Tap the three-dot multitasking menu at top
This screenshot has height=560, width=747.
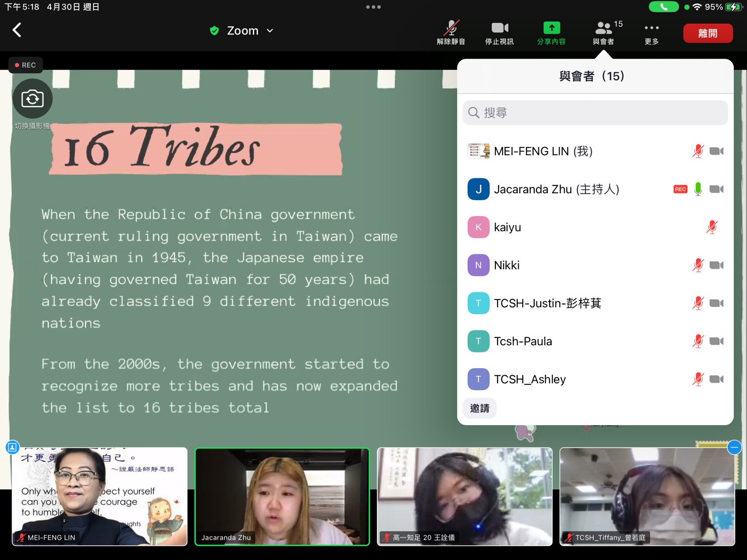coord(373,7)
